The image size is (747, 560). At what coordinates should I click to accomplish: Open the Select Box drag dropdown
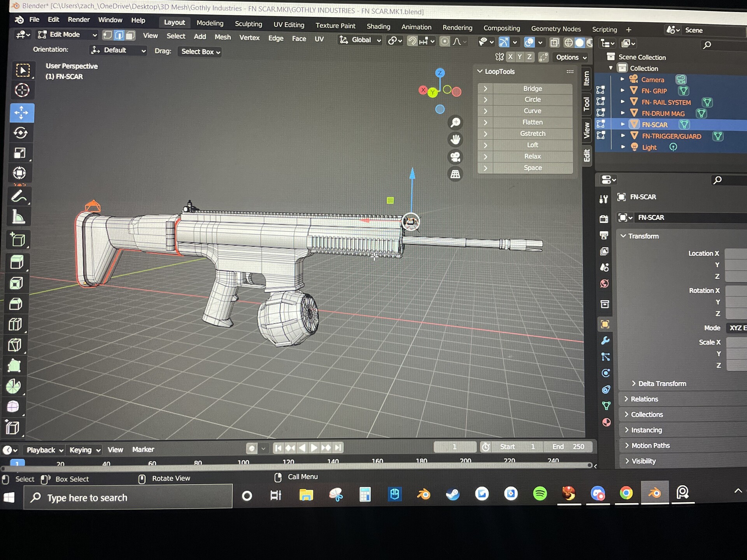[199, 52]
